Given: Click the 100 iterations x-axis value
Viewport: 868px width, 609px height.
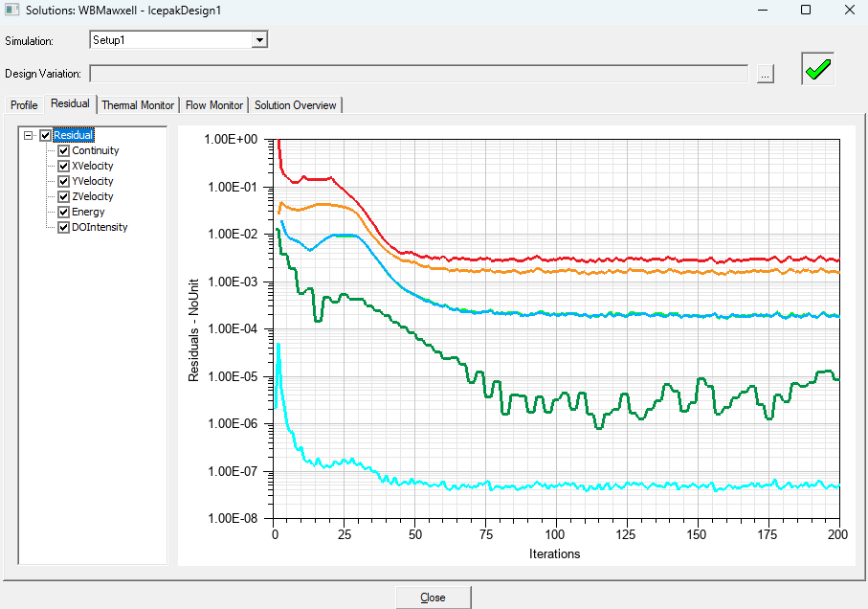Looking at the screenshot, I should (555, 534).
